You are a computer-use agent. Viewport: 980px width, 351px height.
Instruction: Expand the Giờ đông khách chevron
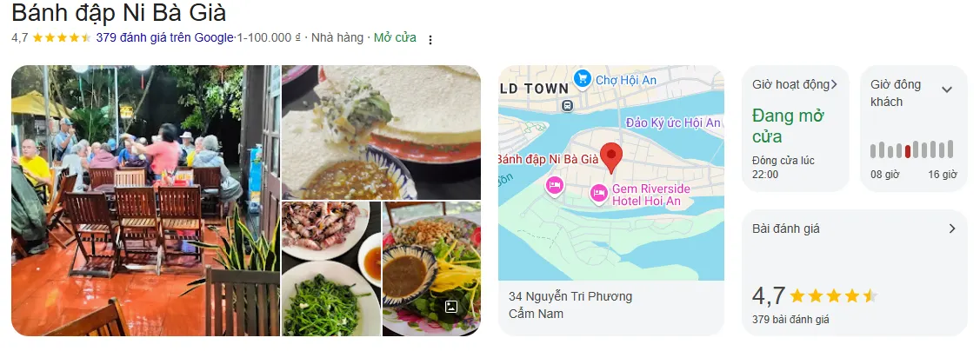pos(947,89)
